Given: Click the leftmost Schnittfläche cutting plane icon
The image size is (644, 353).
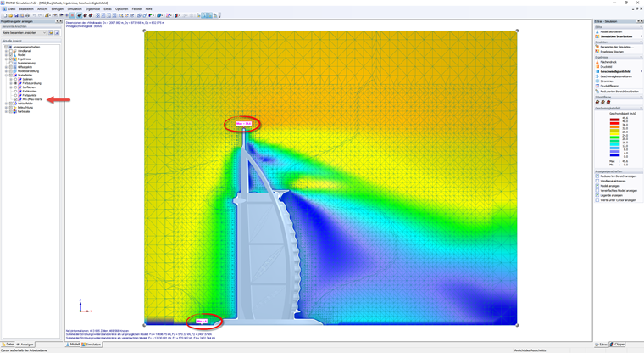Looking at the screenshot, I should 597,102.
